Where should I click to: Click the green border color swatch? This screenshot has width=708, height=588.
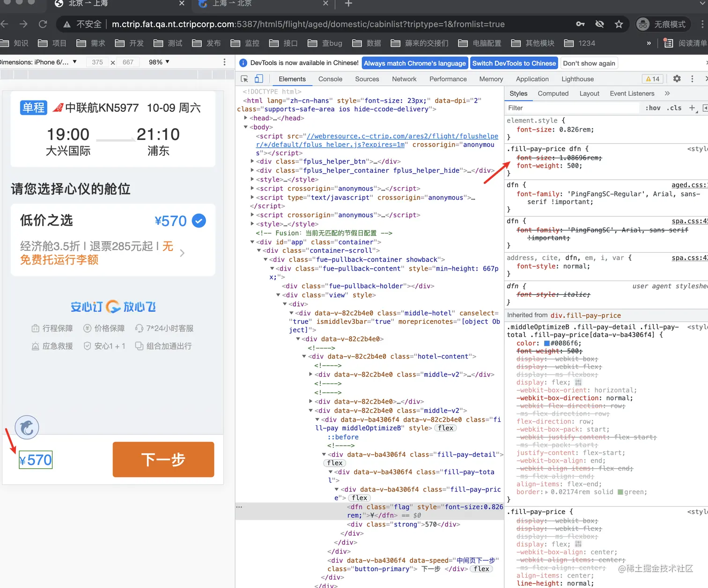pyautogui.click(x=620, y=492)
